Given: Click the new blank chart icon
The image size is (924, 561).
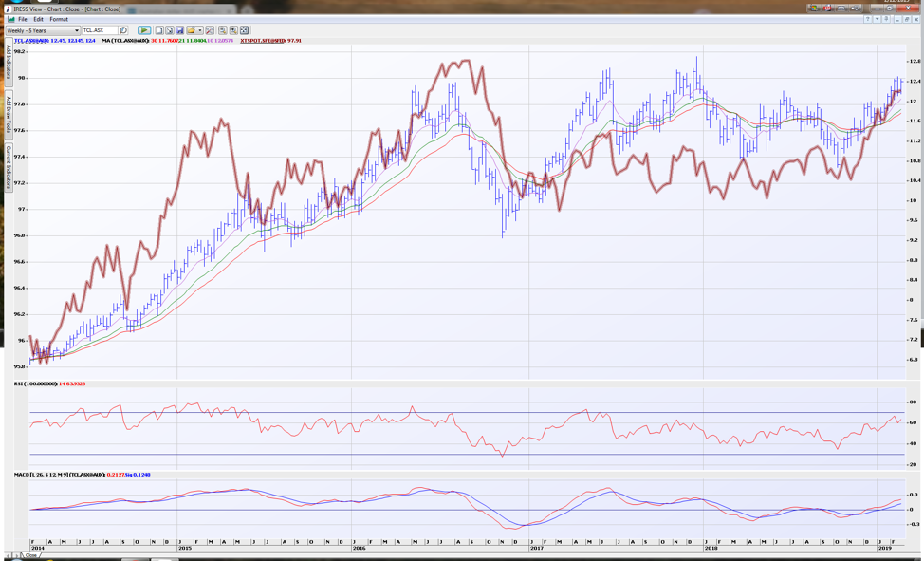Looking at the screenshot, I should pos(159,30).
